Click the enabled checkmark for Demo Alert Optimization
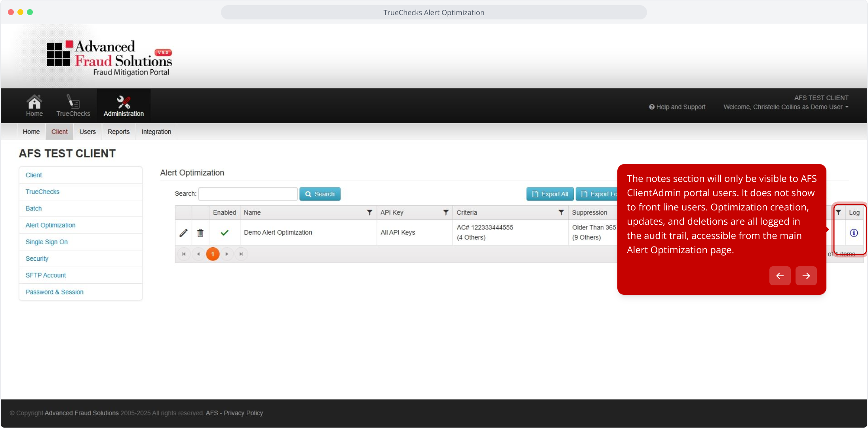Viewport: 868px width, 428px height. [x=225, y=233]
